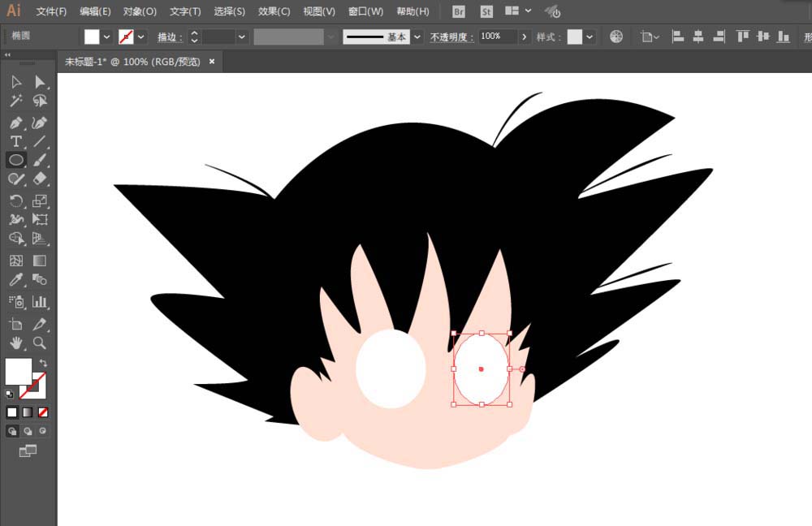Image resolution: width=812 pixels, height=526 pixels.
Task: Pick the Line Segment tool
Action: [39, 141]
